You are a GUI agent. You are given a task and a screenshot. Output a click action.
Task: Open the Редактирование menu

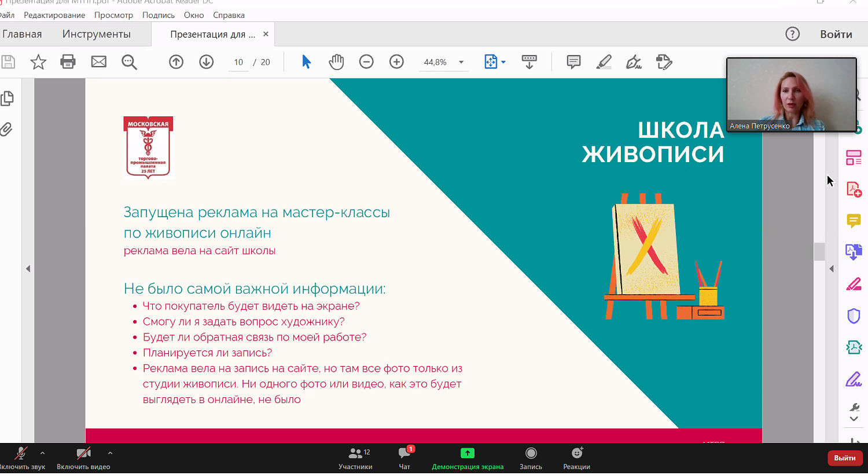(x=54, y=15)
